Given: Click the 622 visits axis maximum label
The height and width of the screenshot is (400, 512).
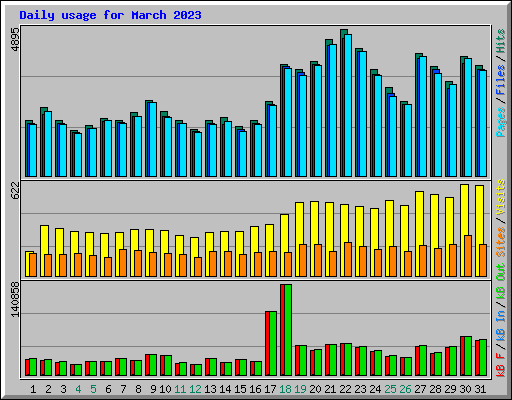Looking at the screenshot, I should 15,190.
